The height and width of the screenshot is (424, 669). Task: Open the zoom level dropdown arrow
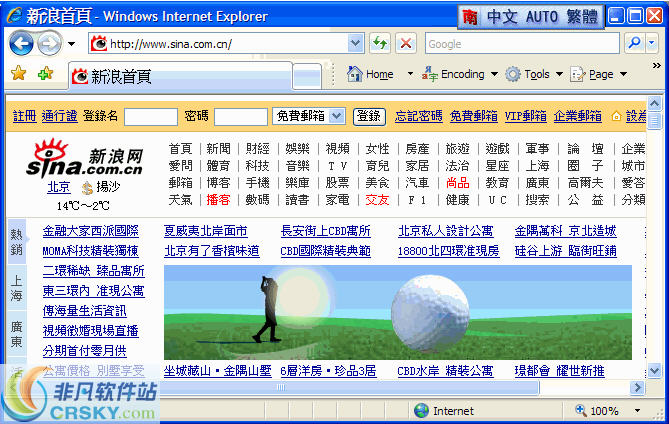(x=637, y=411)
